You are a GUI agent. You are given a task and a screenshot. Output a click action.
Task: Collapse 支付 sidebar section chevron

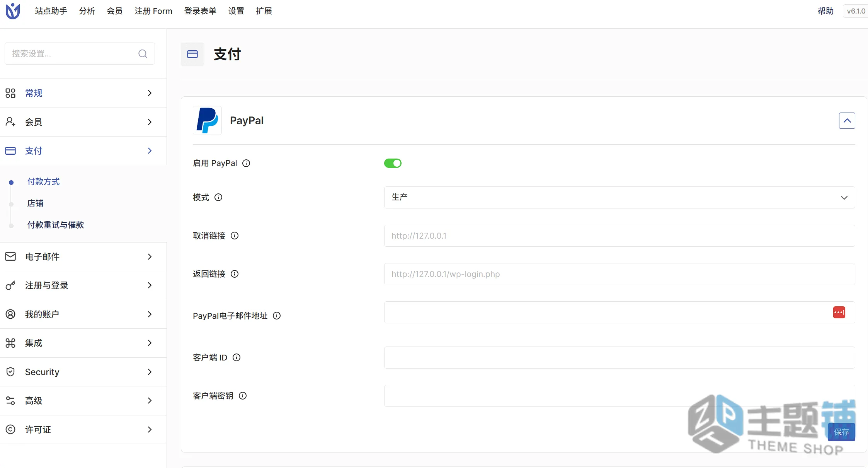(150, 151)
